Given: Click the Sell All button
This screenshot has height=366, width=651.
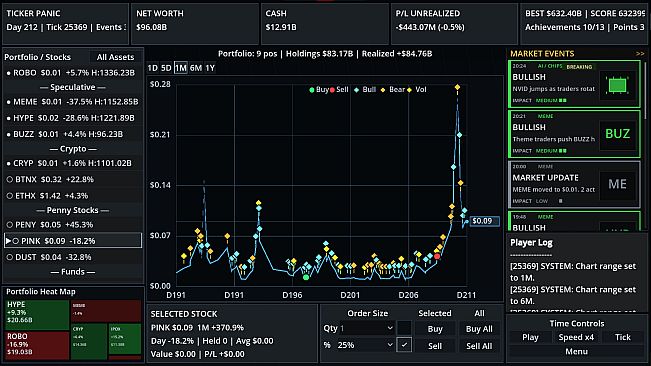Looking at the screenshot, I should [479, 346].
